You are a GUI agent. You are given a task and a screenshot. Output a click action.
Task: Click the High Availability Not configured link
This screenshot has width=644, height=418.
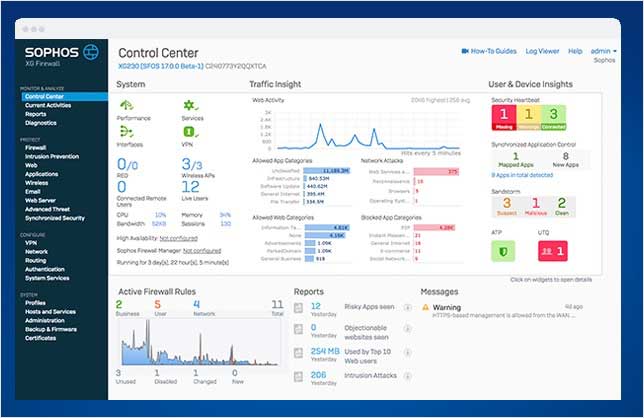coord(178,238)
